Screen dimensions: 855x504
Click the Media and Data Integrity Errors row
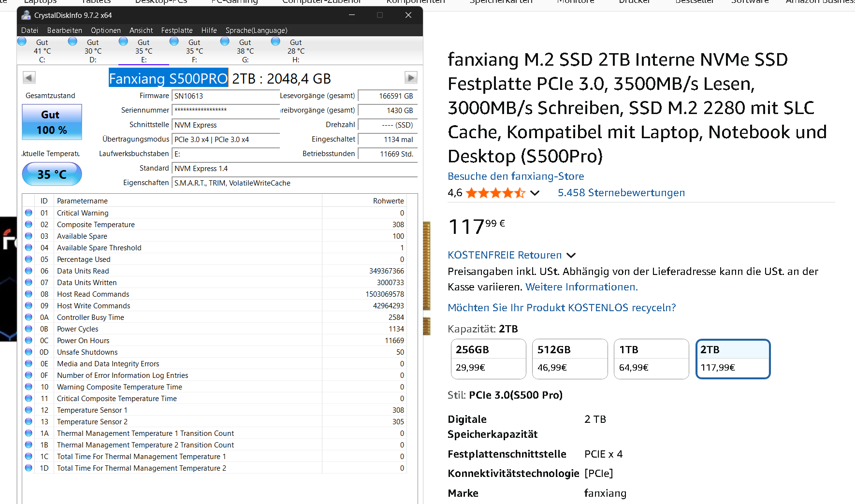click(215, 363)
